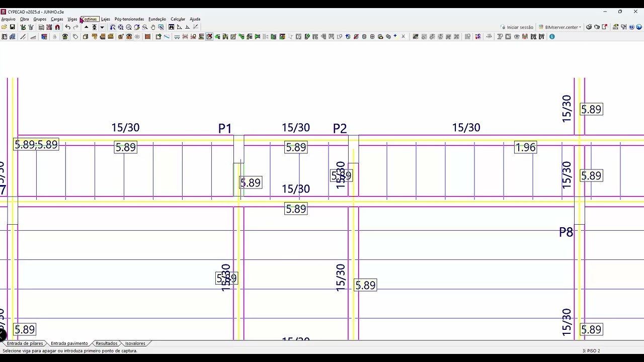
Task: Click the tag icon in second toolbar
Action: tap(75, 37)
